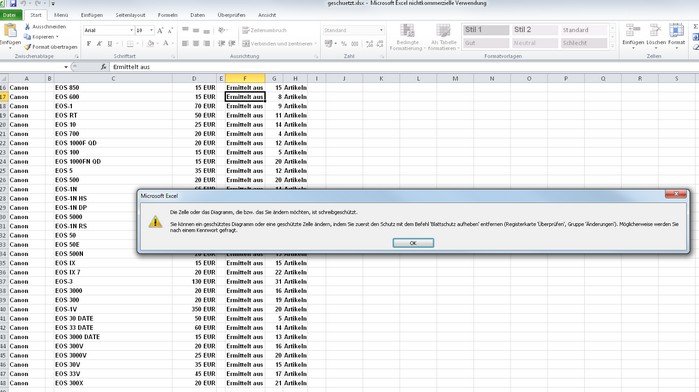Expand the cell styles gallery
The width and height of the screenshot is (699, 392).
[x=613, y=45]
